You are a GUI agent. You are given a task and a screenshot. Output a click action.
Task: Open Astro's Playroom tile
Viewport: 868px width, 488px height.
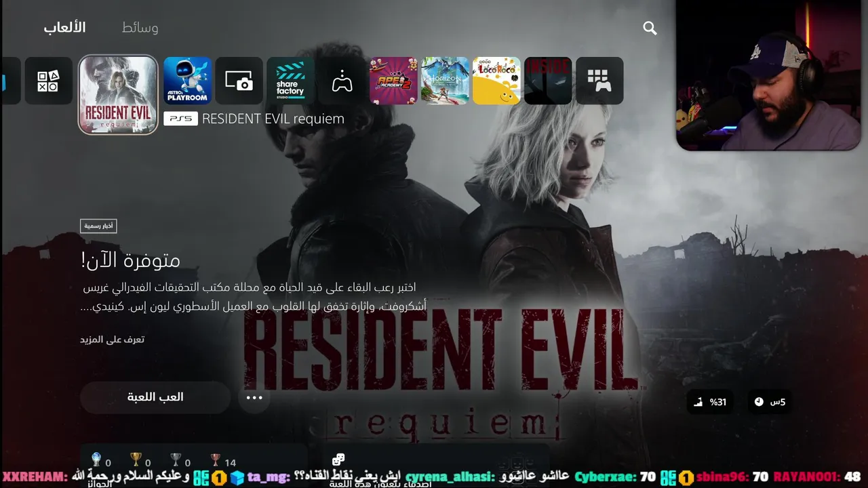coord(188,81)
